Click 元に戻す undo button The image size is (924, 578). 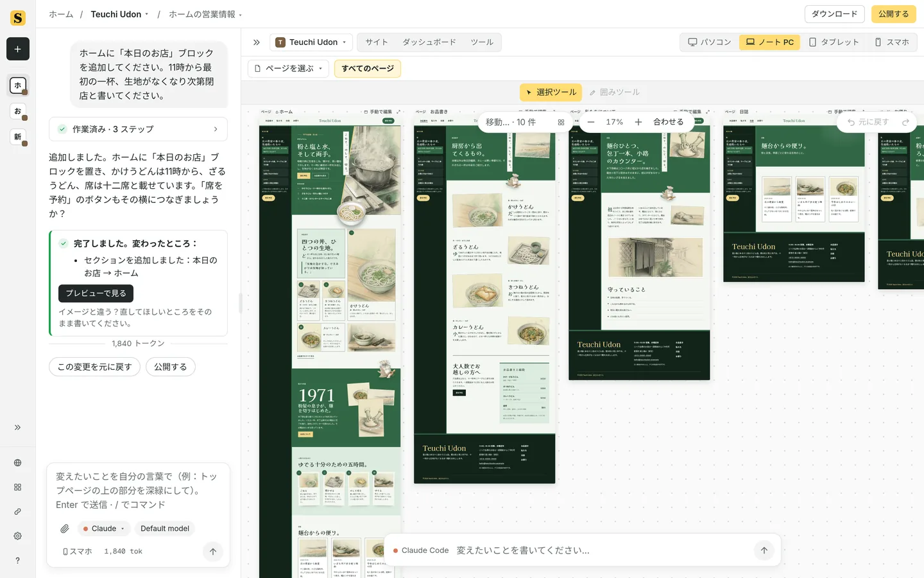coord(868,122)
